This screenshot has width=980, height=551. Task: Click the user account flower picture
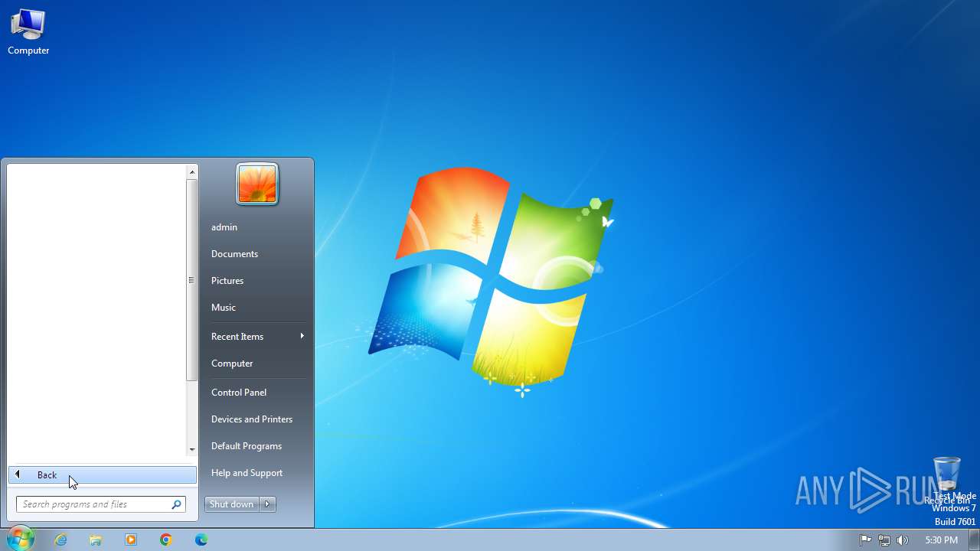[x=257, y=184]
